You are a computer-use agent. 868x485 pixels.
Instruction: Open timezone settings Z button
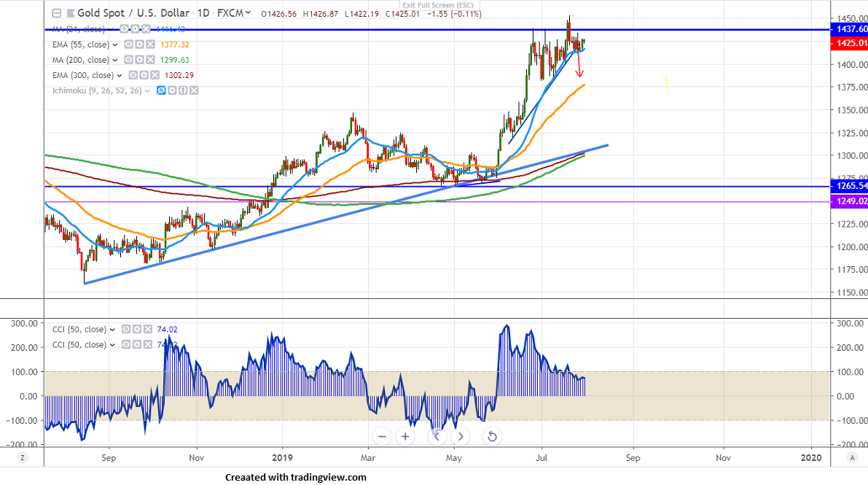(x=22, y=457)
